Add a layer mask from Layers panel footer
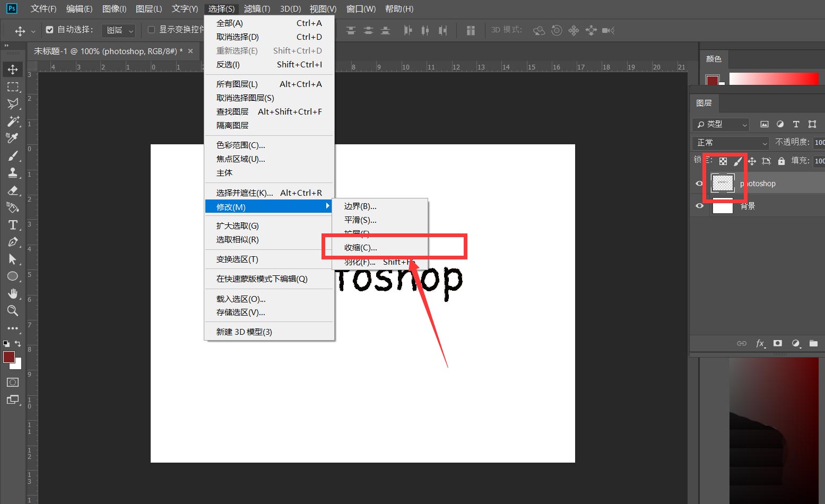The height and width of the screenshot is (504, 825). [x=778, y=343]
